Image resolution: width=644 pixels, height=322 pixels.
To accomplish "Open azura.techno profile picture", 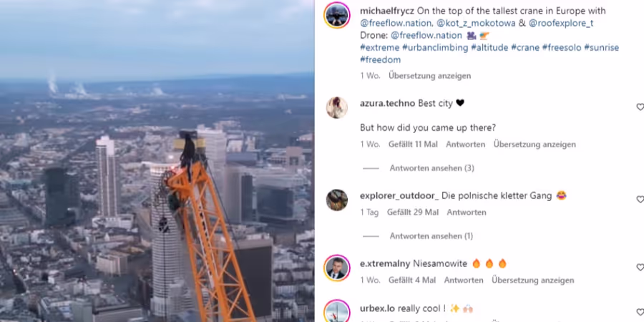I will (x=337, y=107).
